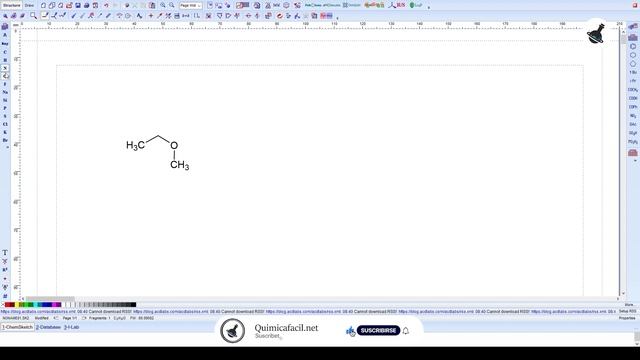Click the Setup RSS button
Screen dimensions: 640x360
pyautogui.click(x=627, y=311)
